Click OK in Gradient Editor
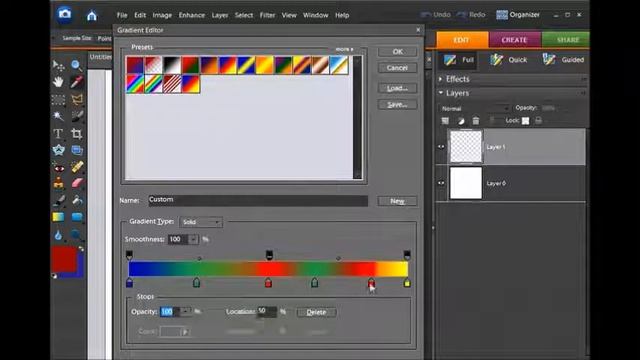 397,52
